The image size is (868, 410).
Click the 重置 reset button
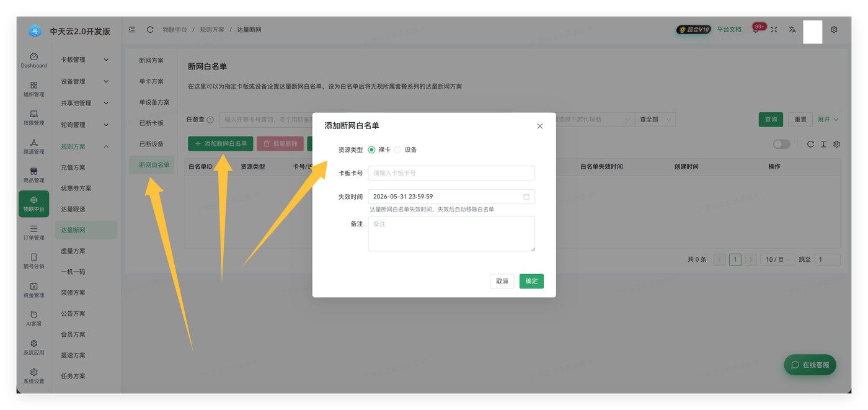(800, 120)
